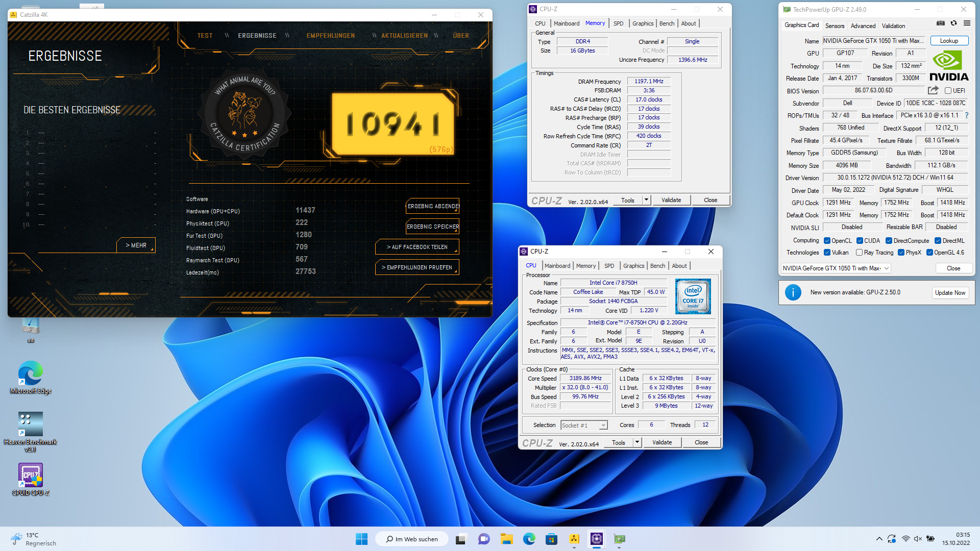Click the GPU-Z refresh icon
980x551 pixels.
(x=953, y=23)
